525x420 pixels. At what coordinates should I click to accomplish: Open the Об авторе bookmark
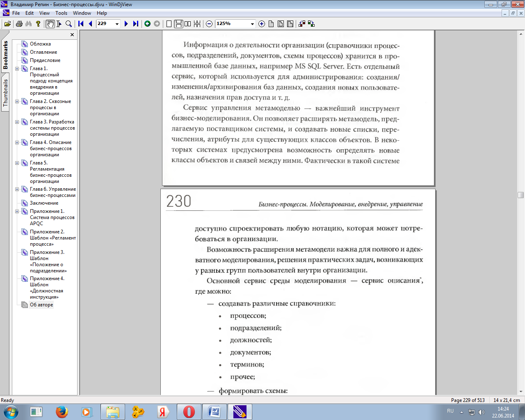point(41,305)
